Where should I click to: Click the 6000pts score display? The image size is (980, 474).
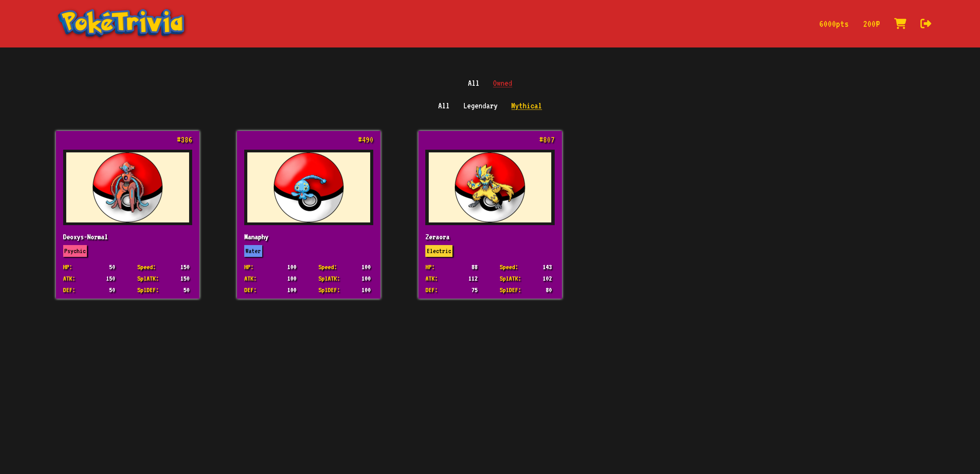click(834, 24)
